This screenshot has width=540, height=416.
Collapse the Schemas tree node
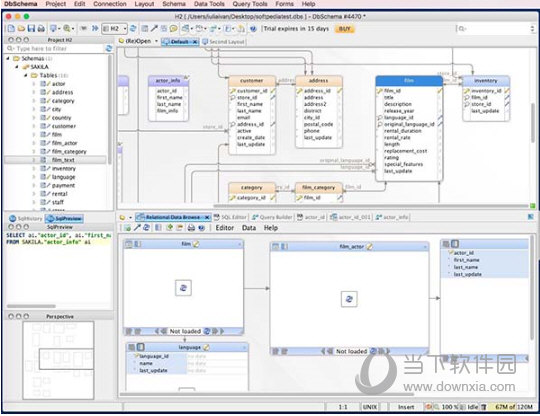(8, 59)
